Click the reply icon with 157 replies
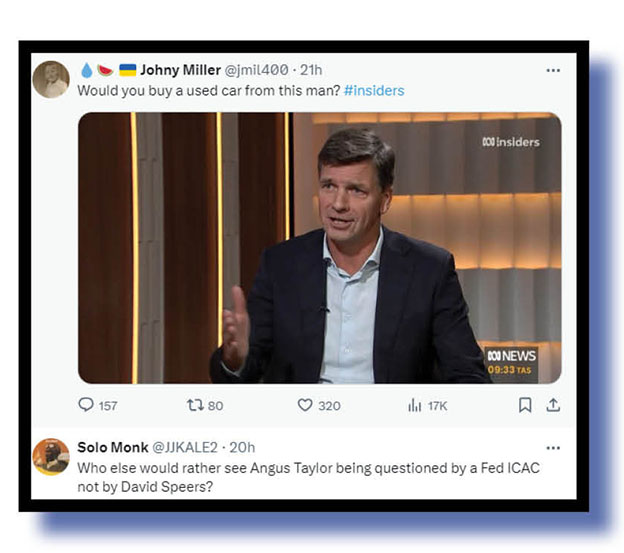The height and width of the screenshot is (553, 624). click(x=86, y=405)
